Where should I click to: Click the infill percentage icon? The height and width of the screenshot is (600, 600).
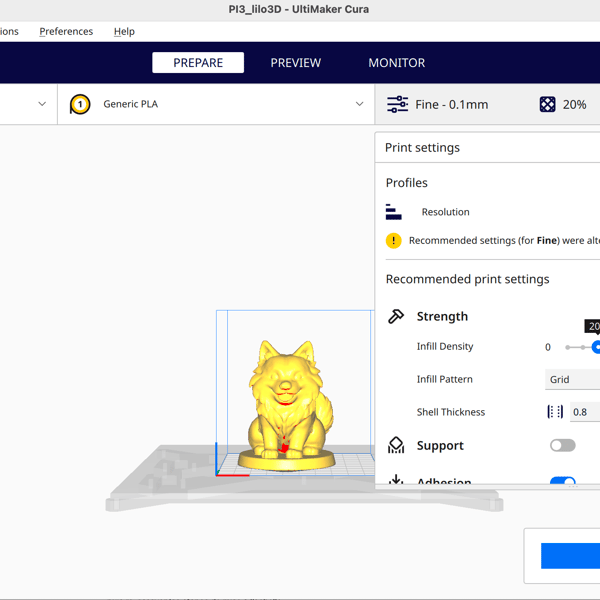548,104
